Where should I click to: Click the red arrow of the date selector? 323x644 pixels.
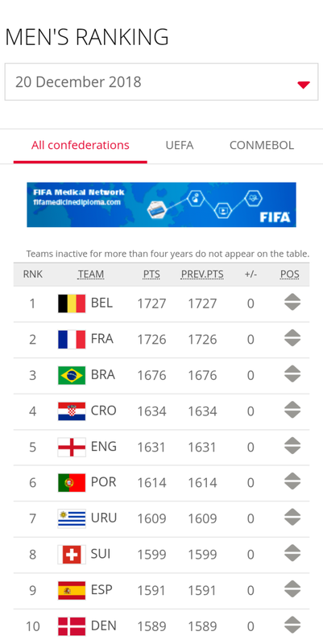[304, 85]
